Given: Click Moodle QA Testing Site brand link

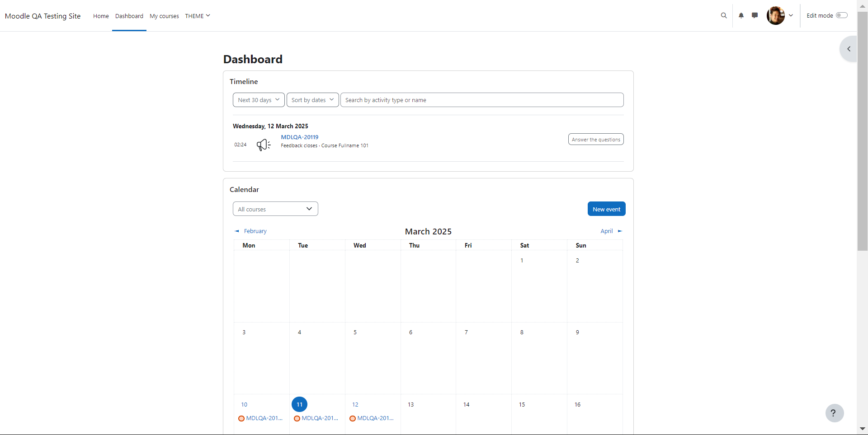Looking at the screenshot, I should click(43, 16).
